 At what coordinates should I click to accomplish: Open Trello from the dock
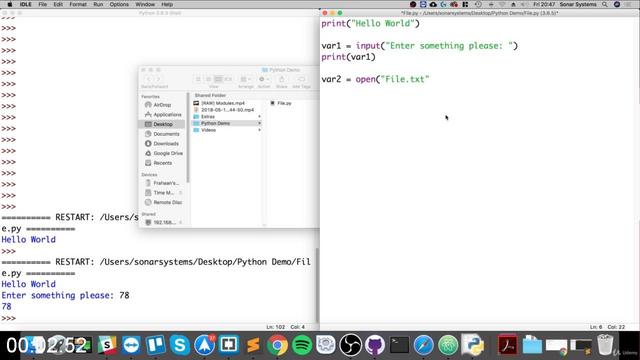click(x=156, y=345)
